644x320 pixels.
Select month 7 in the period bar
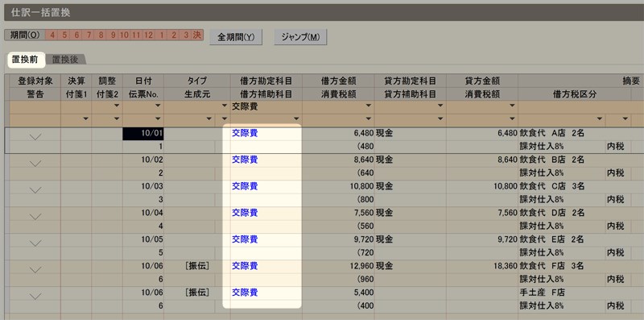click(89, 35)
